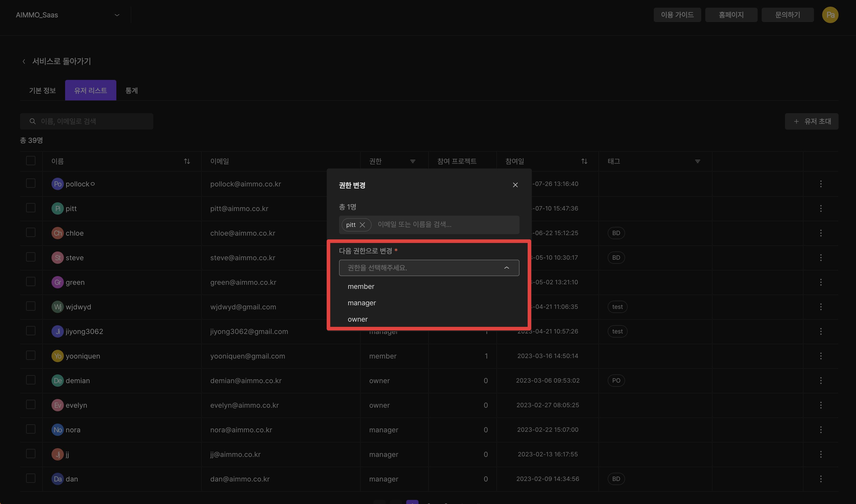The height and width of the screenshot is (504, 856).
Task: Click the date 2023-02-13 16:17:55
Action: click(x=547, y=454)
